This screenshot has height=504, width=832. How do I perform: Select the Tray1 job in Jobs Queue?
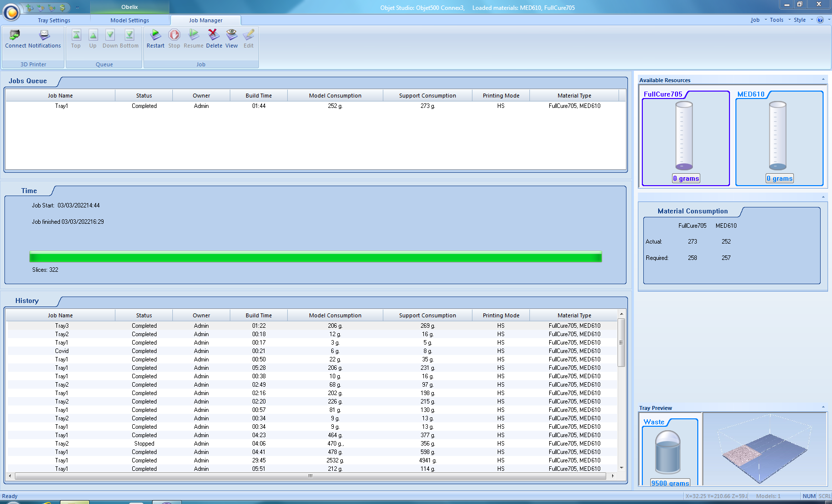point(315,106)
